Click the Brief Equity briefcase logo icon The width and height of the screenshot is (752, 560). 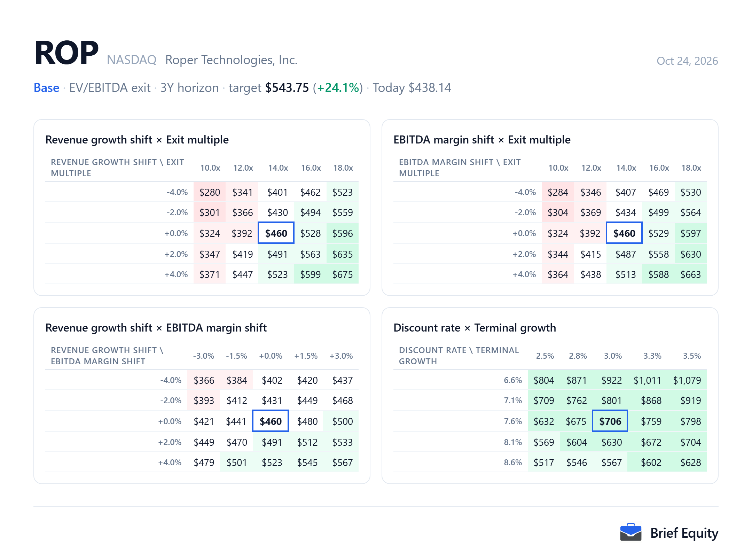[x=630, y=532]
